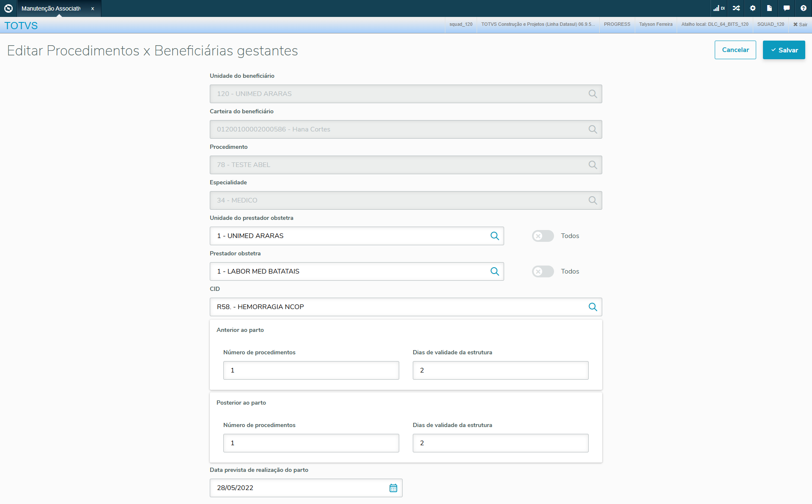Click the Sair logout link
This screenshot has width=812, height=504.
click(800, 25)
